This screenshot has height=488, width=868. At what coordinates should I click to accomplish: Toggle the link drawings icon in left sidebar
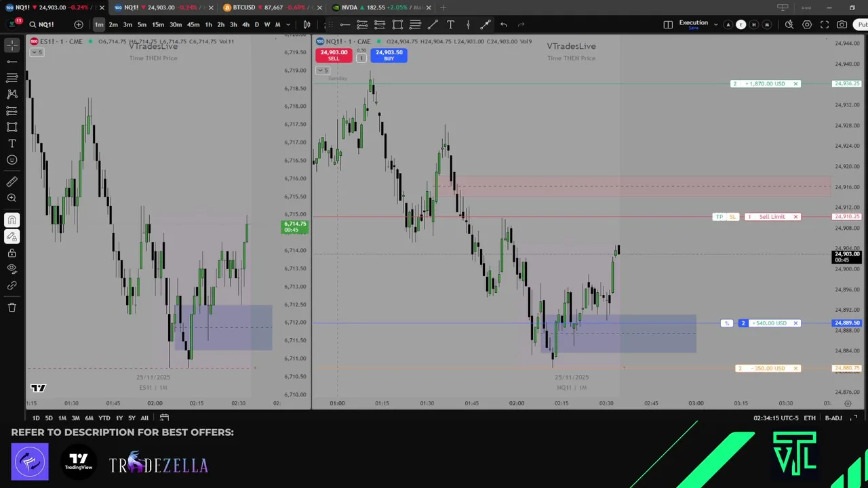[12, 286]
